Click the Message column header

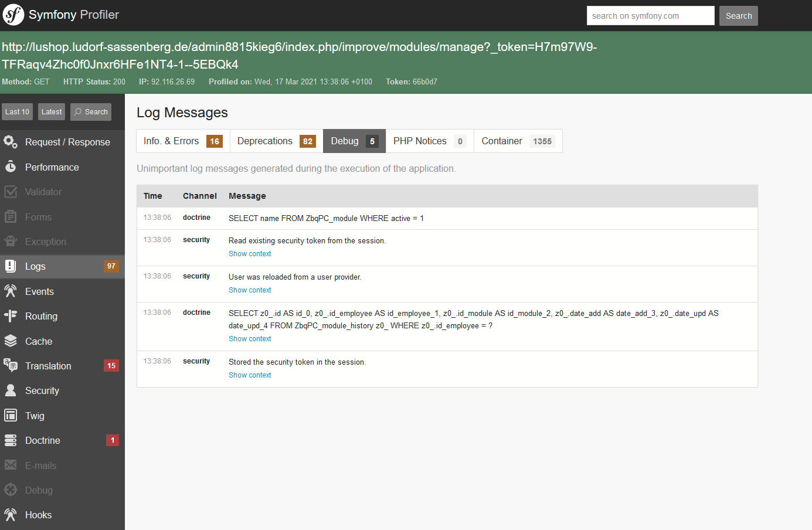coord(247,196)
